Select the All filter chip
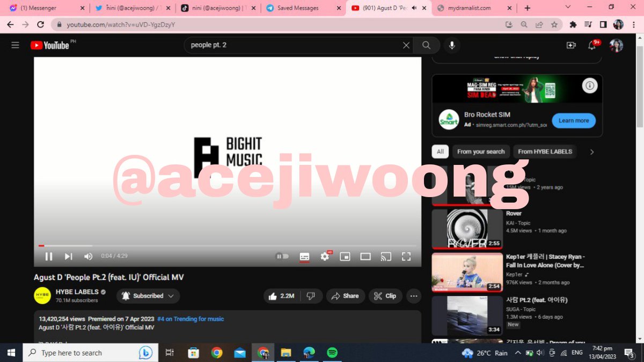Image resolution: width=644 pixels, height=362 pixels. (440, 152)
